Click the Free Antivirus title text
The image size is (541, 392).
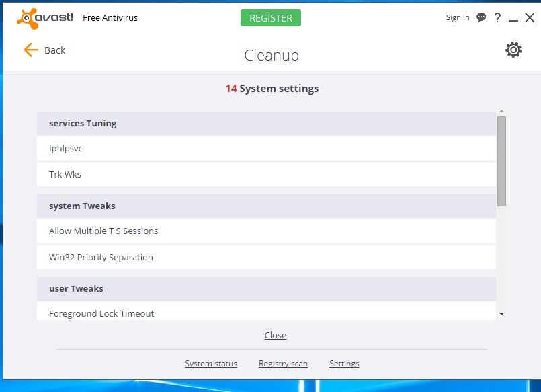110,18
